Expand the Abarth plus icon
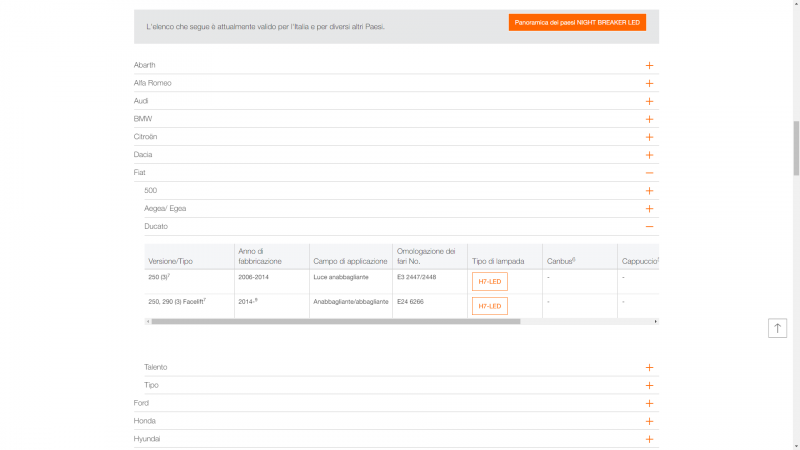The image size is (800, 450). (x=649, y=65)
